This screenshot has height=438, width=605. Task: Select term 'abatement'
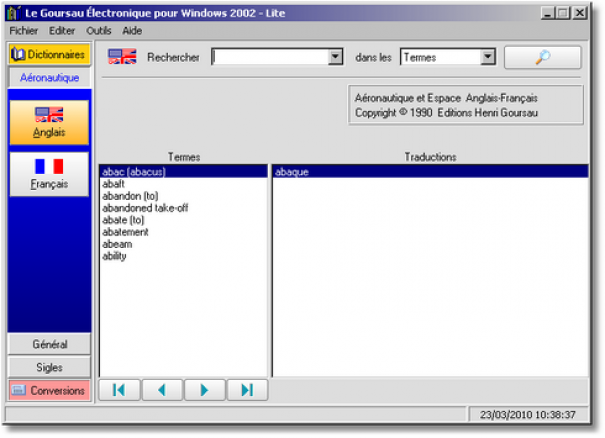pos(183,232)
